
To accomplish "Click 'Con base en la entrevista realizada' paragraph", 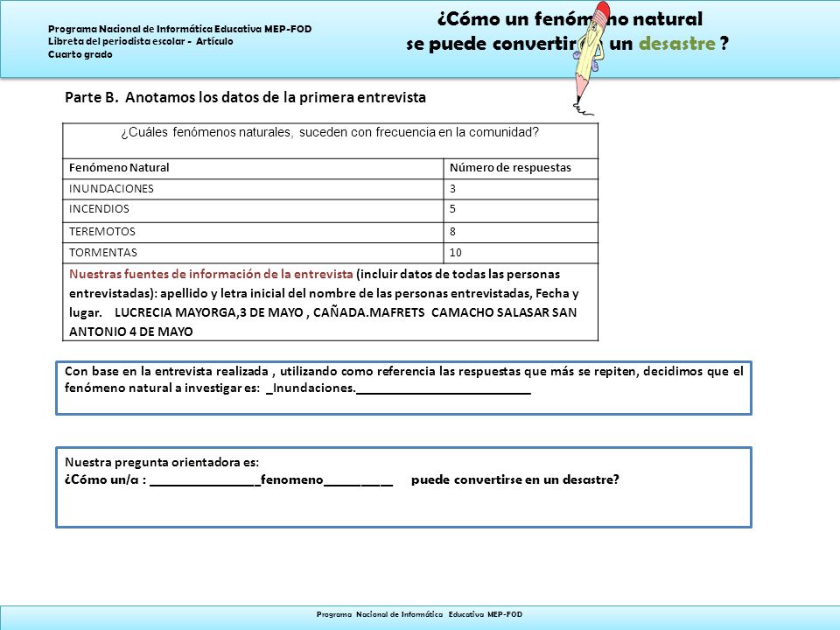I will coord(404,380).
